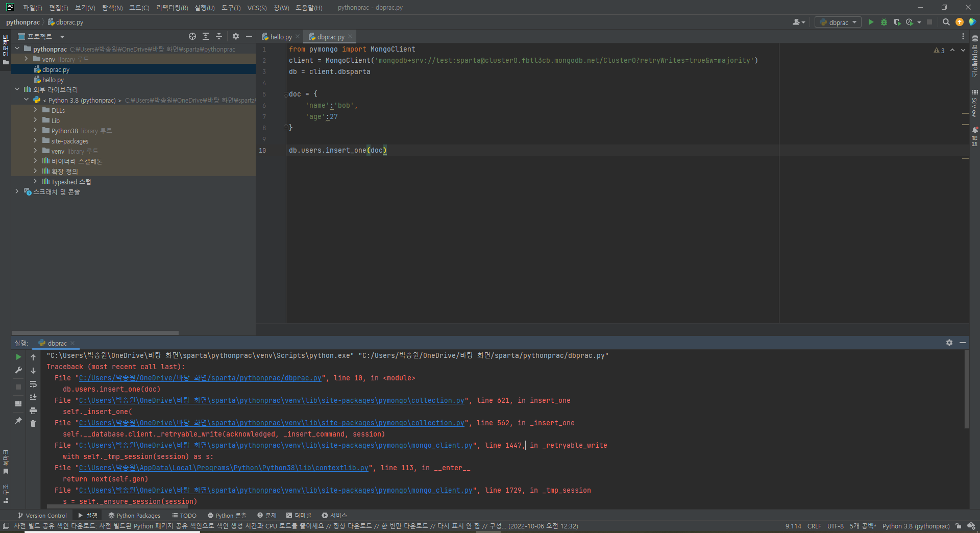Image resolution: width=980 pixels, height=533 pixels.
Task: Open the 파일(F) menu
Action: [x=32, y=8]
